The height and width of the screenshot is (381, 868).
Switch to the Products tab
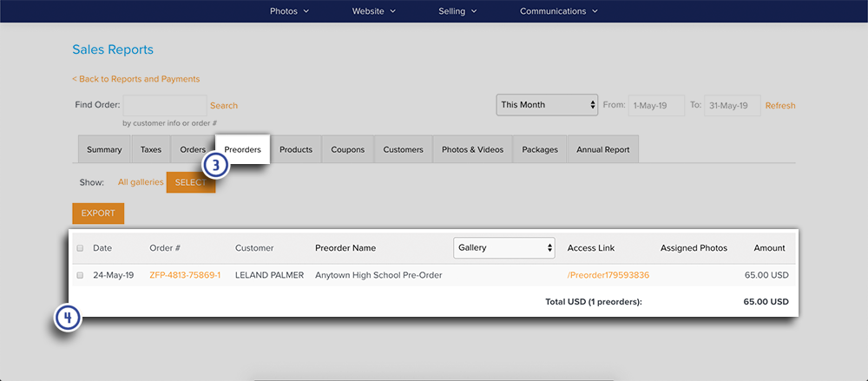(296, 149)
